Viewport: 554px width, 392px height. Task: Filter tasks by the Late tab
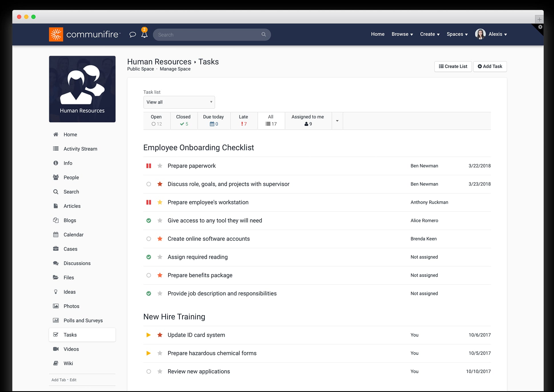244,120
